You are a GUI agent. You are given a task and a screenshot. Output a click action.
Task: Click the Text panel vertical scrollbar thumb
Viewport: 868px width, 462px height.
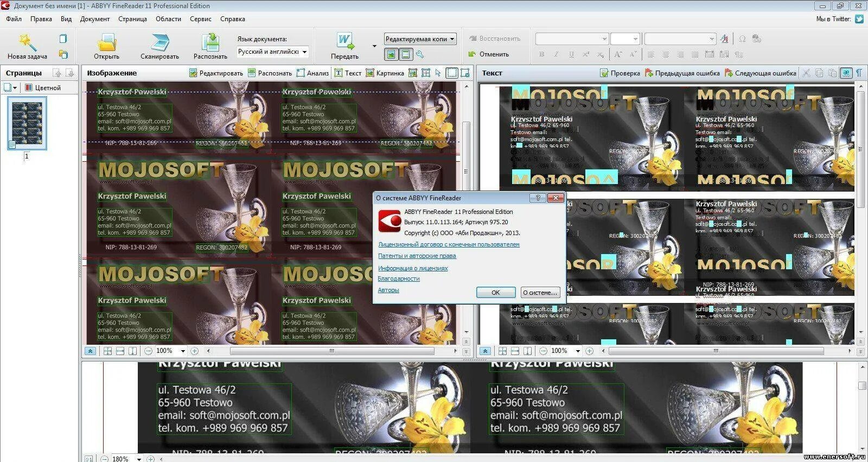(x=861, y=149)
